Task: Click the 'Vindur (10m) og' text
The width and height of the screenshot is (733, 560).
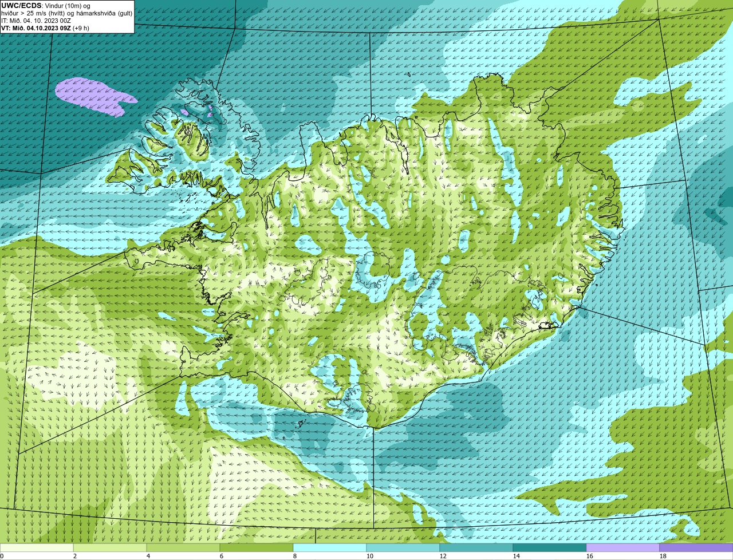Action: (68, 6)
